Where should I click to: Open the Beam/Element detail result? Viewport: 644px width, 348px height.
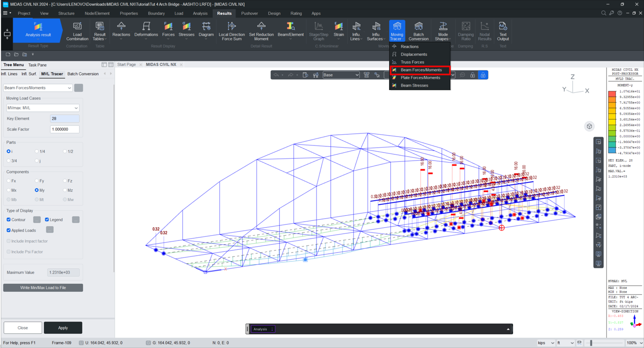click(290, 31)
